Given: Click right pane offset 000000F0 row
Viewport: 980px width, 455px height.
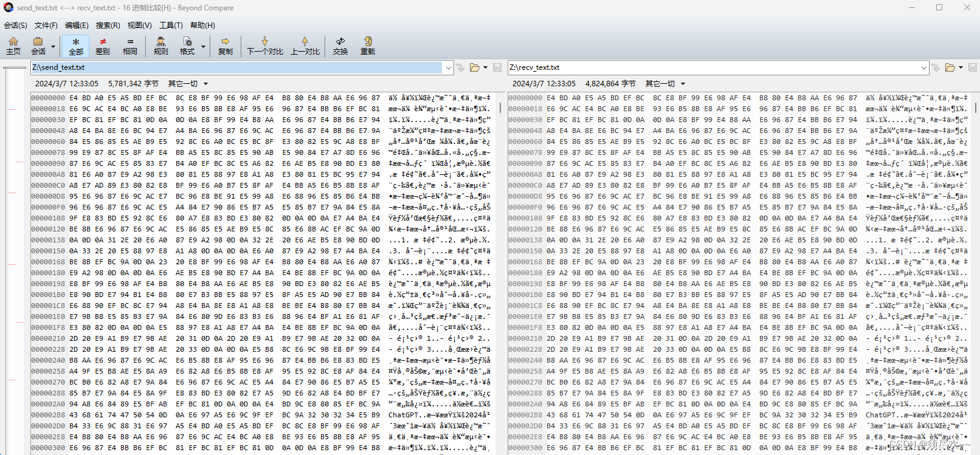Looking at the screenshot, I should (739, 207).
